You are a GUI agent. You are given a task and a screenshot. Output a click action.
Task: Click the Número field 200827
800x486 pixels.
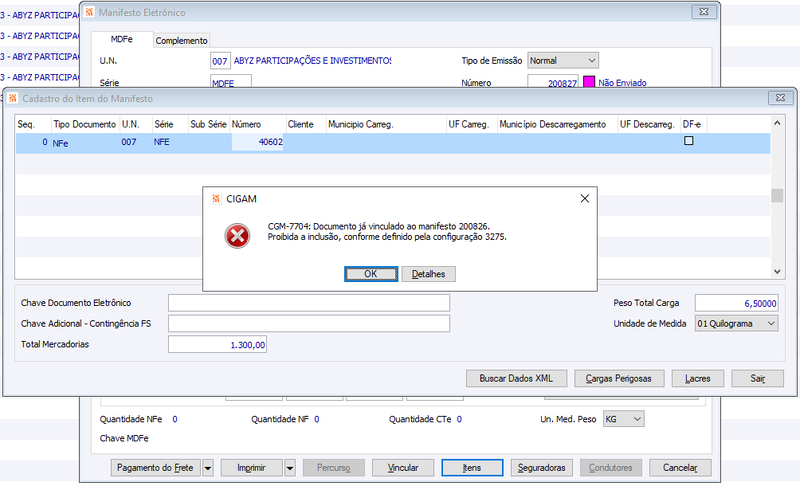[553, 82]
